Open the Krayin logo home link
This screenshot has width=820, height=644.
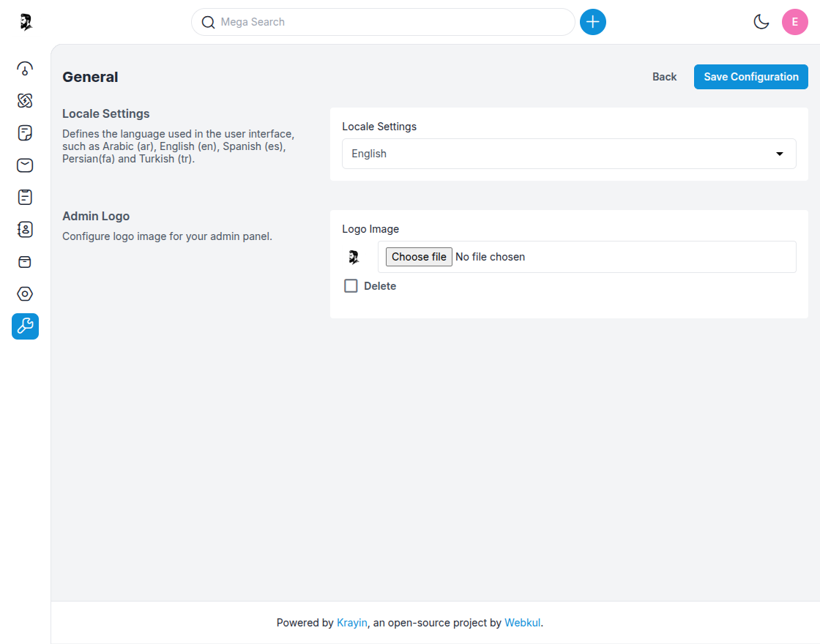pyautogui.click(x=26, y=22)
